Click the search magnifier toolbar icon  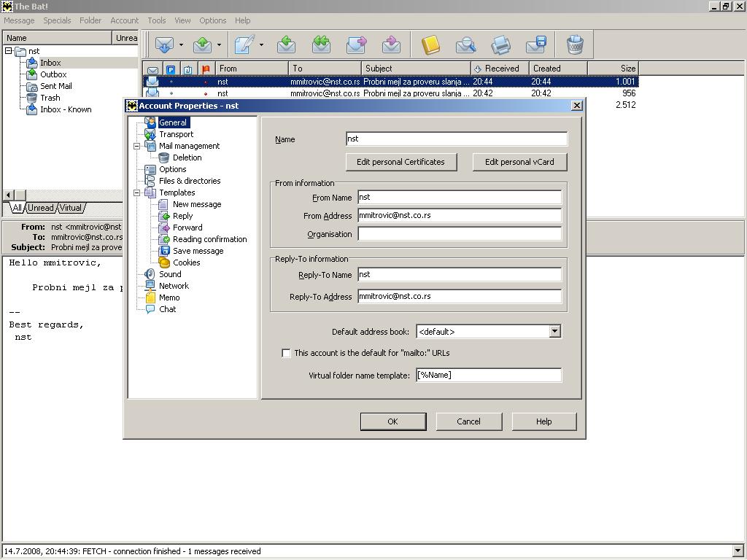coord(465,45)
